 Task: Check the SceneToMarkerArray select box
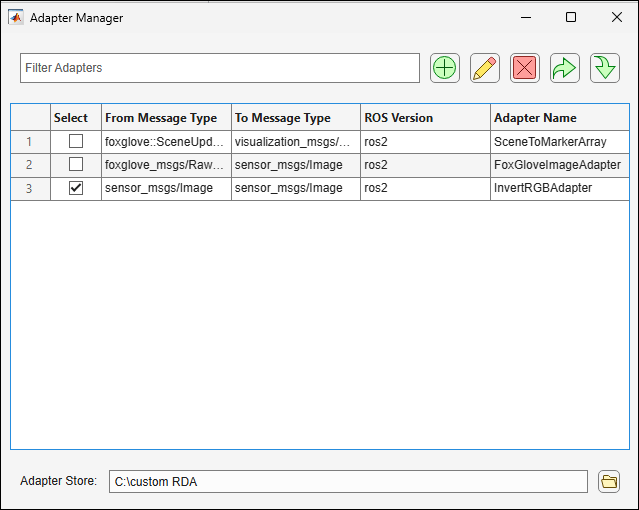76,141
